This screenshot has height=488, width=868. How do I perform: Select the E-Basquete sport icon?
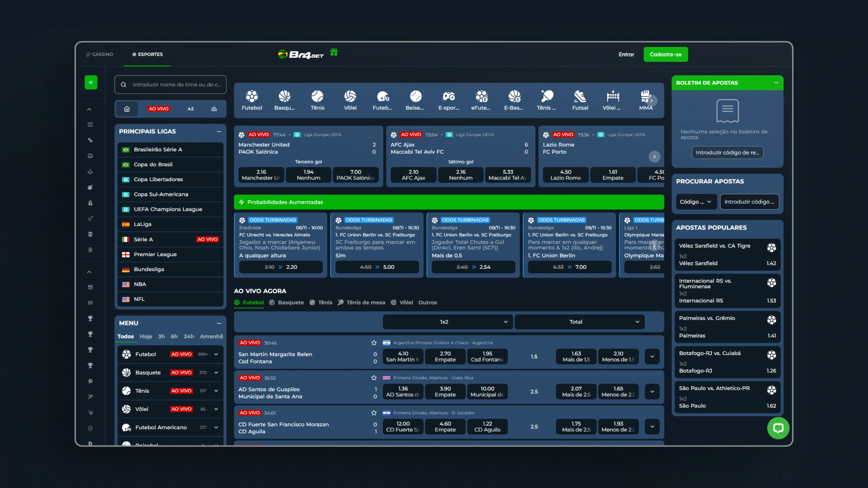(x=514, y=100)
